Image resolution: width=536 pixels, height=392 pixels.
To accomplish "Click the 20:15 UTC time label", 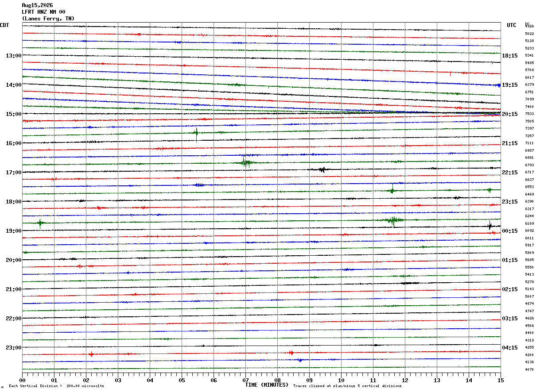I will [510, 114].
